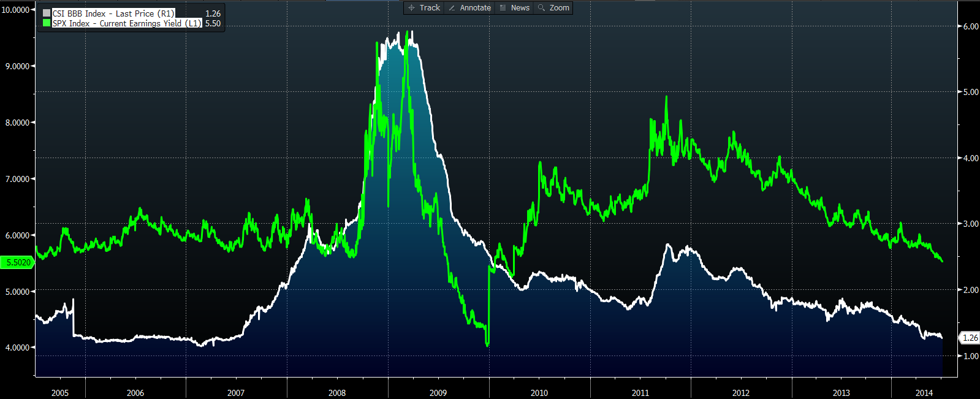Viewport: 980px width, 399px height.
Task: Click the green SPX Index legend swatch
Action: coord(47,23)
